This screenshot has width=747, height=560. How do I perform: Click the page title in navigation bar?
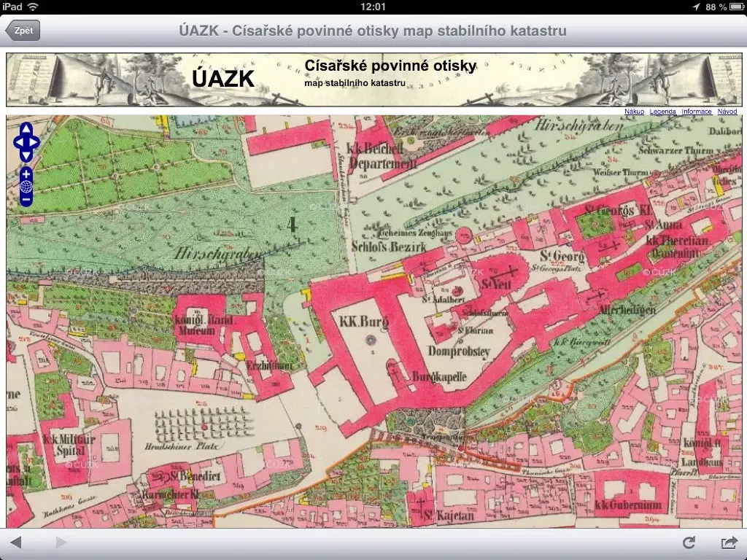click(373, 31)
